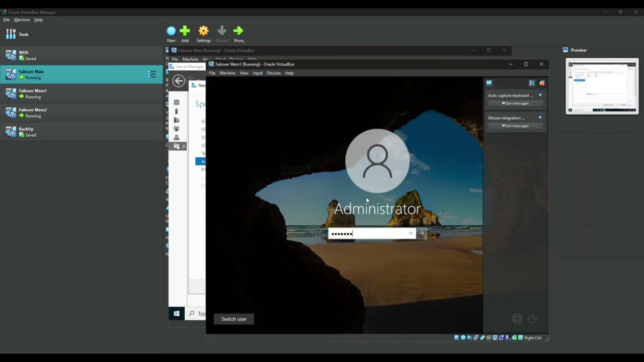Click the network globe icon on login screen
The width and height of the screenshot is (644, 362).
click(517, 318)
